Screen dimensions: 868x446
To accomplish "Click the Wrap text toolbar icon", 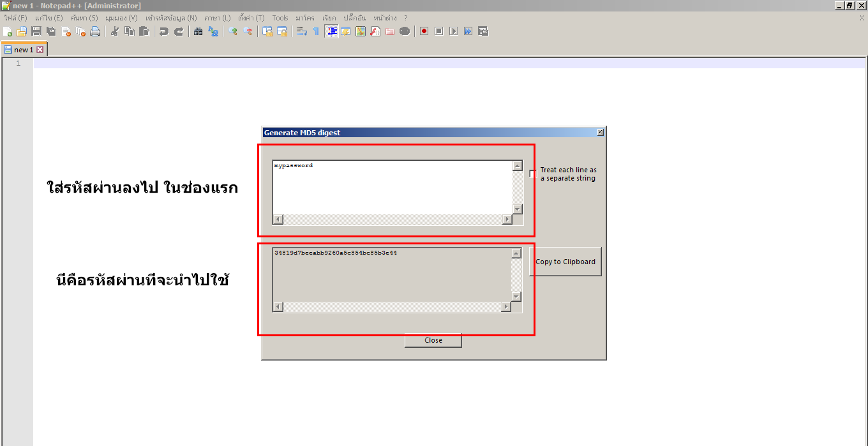I will tap(301, 31).
